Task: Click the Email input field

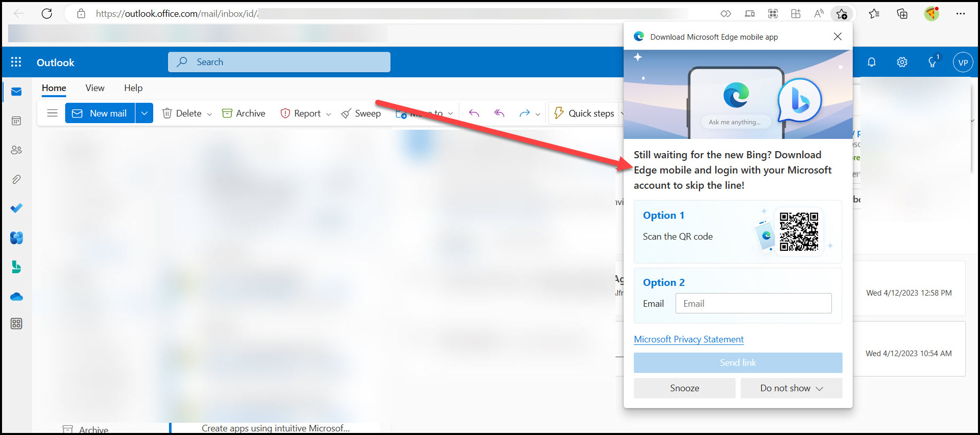Action: tap(753, 304)
